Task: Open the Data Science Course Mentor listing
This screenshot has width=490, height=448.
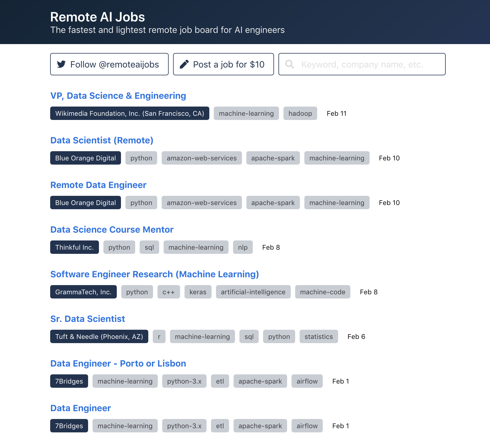Action: [111, 230]
